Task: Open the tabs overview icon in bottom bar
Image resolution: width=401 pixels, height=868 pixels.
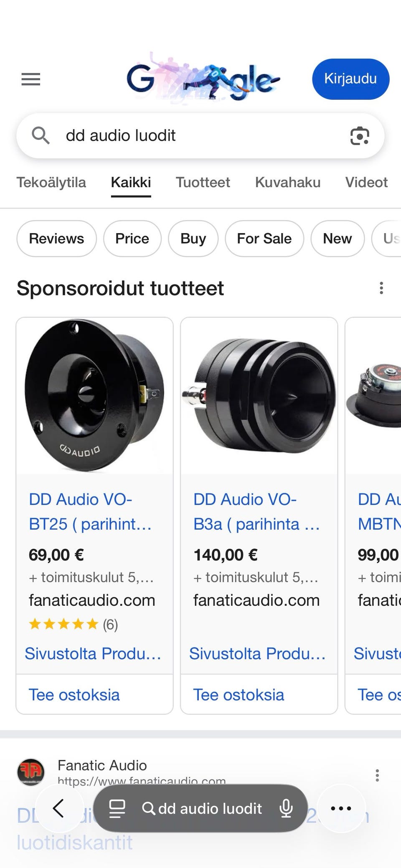Action: (117, 808)
